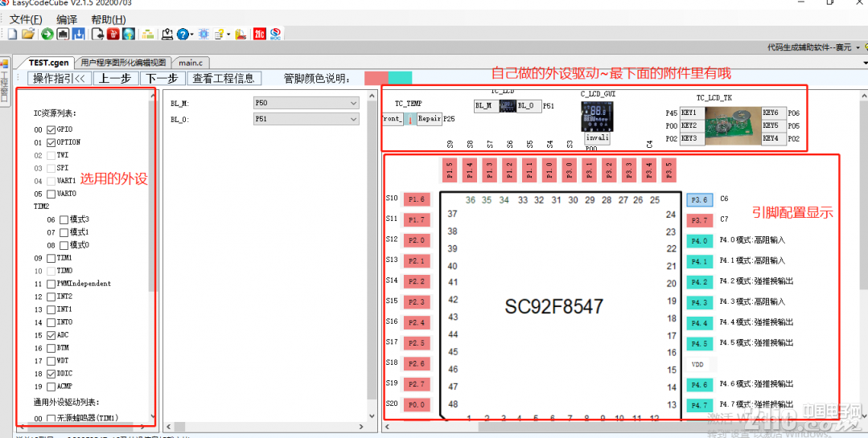The image size is (868, 438).
Task: Select the P3.6 pin button
Action: [x=700, y=199]
